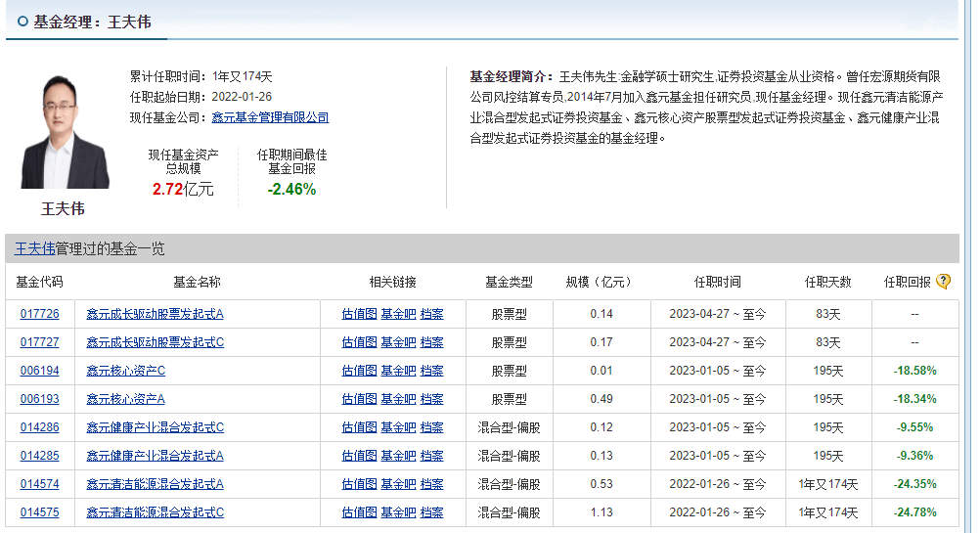980x533 pixels.
Task: Open fund code 006194
Action: (39, 371)
